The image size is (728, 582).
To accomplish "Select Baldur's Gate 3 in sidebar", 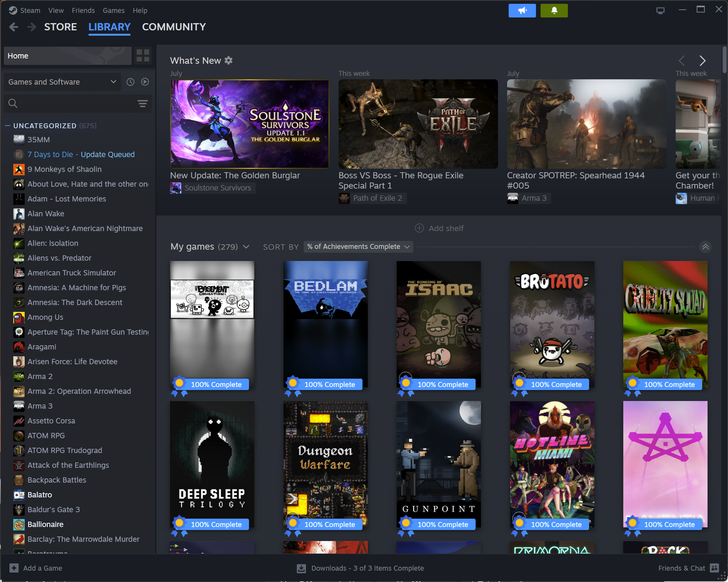I will [54, 510].
